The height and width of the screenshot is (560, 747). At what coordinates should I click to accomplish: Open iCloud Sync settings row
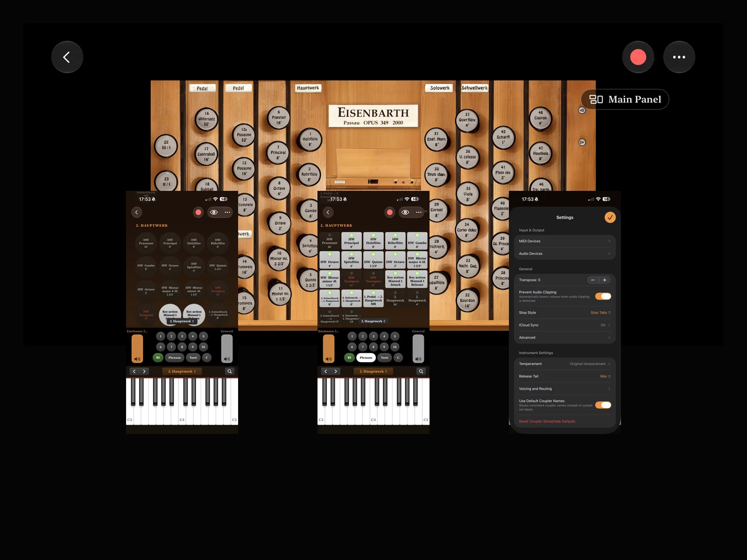564,325
